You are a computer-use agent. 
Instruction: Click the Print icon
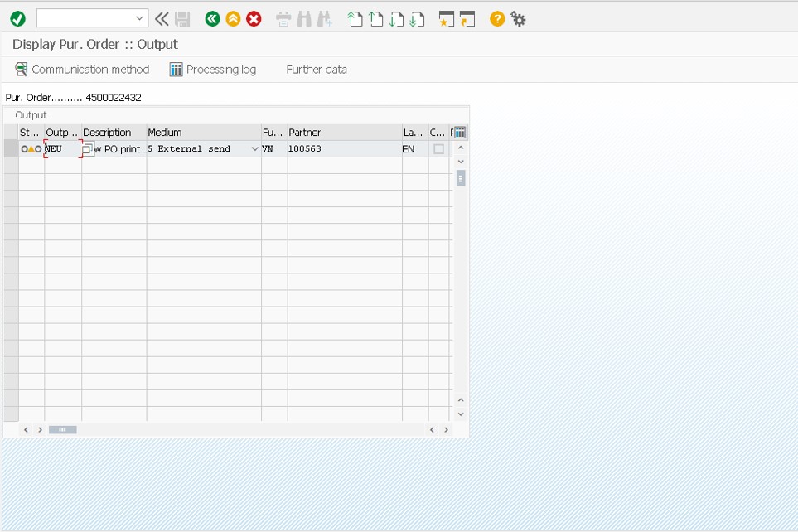283,19
